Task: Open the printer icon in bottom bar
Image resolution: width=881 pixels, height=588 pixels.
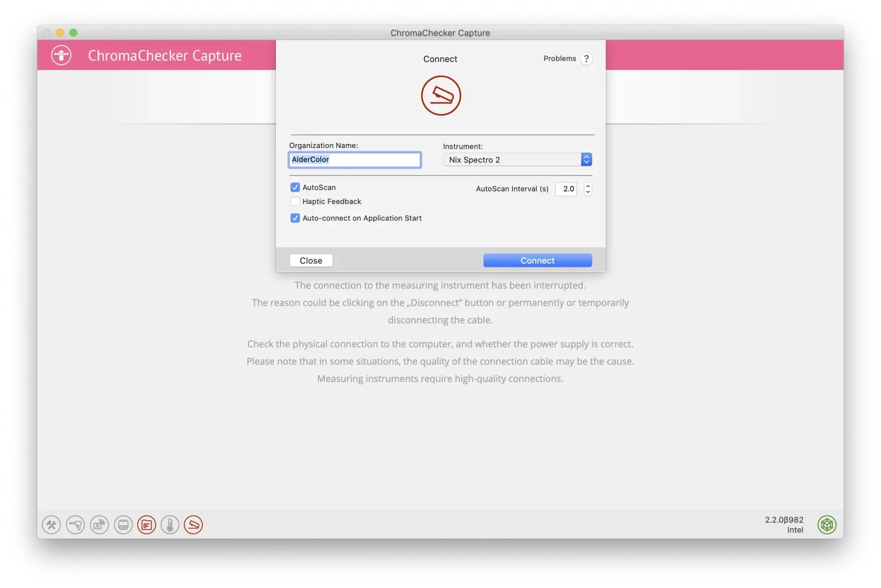Action: tap(123, 525)
